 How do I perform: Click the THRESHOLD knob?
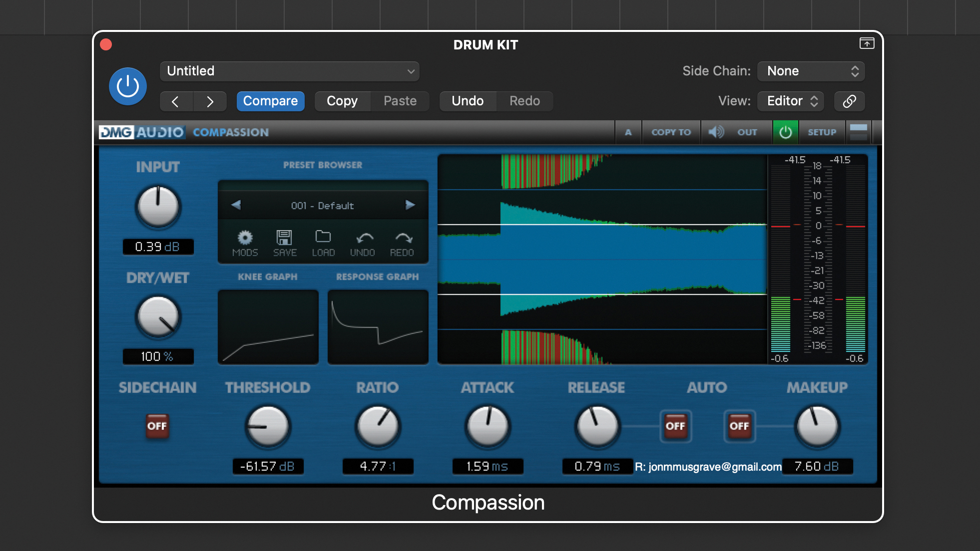click(x=268, y=427)
